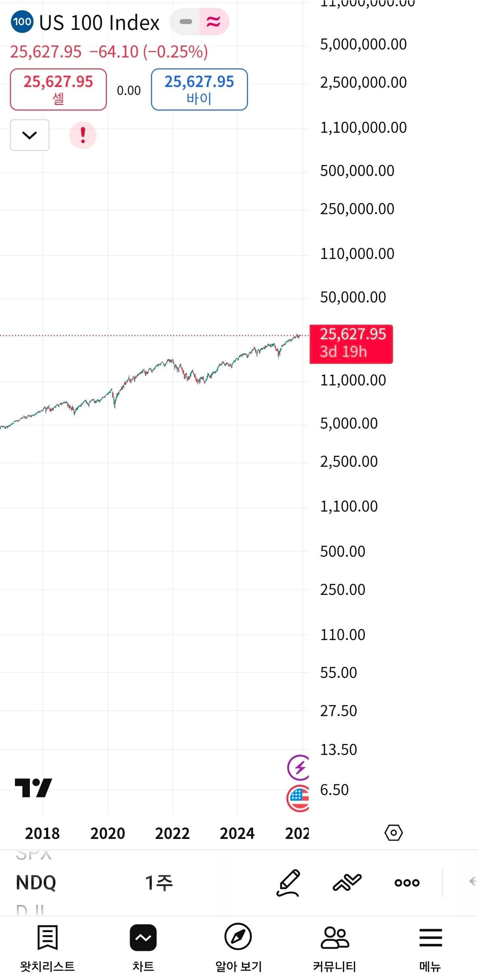
Task: Open the 1주 interval selector
Action: click(x=159, y=883)
